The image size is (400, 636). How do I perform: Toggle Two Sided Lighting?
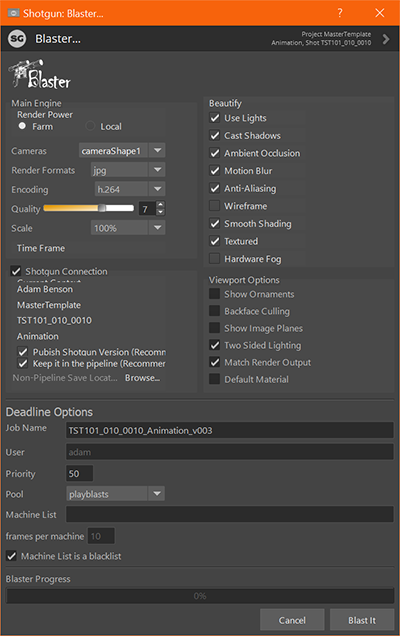[x=215, y=345]
